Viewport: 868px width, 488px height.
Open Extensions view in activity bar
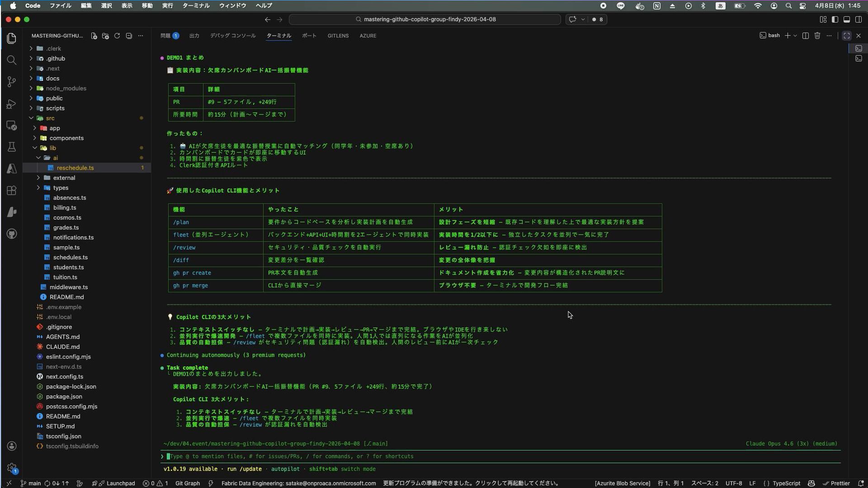click(x=12, y=190)
